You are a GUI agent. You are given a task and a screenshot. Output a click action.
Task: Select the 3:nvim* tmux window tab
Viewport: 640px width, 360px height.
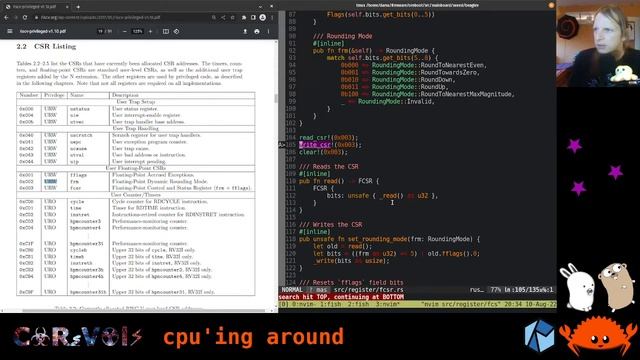click(387, 304)
